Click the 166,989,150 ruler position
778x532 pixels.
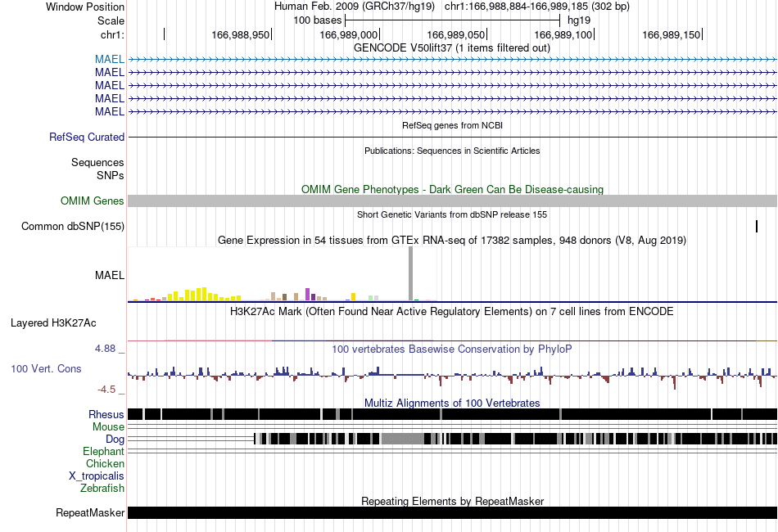[x=671, y=34]
